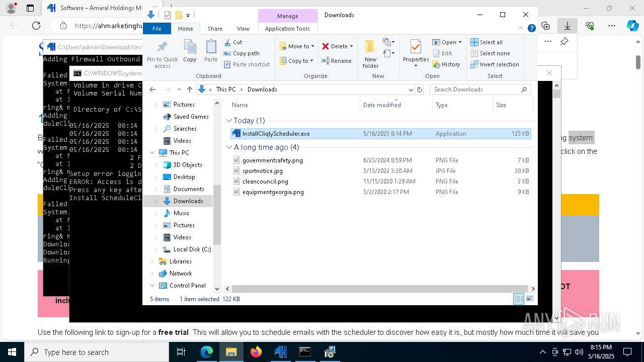This screenshot has height=362, width=644.
Task: Select equipmentgeorgia.png file
Action: coord(380,192)
